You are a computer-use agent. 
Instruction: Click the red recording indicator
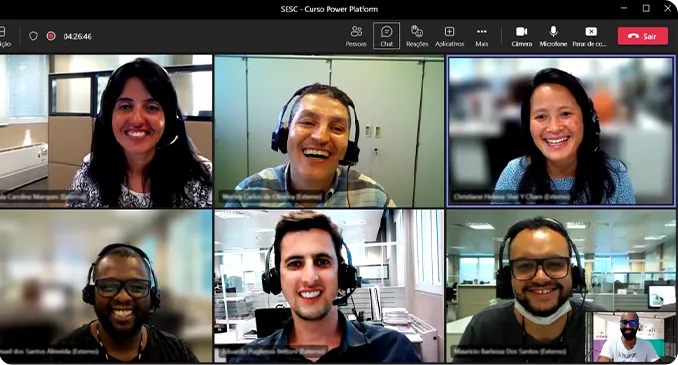(51, 36)
